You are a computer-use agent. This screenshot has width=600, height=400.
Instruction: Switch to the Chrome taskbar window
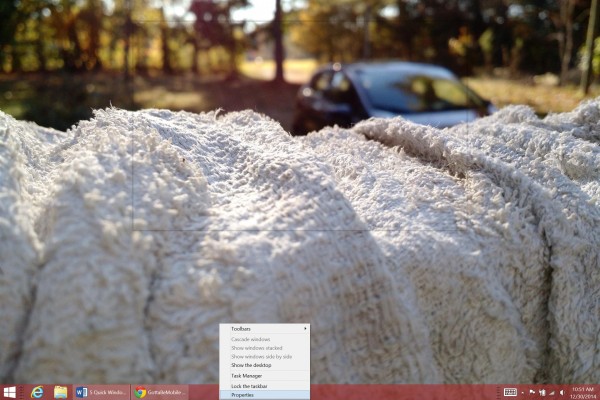[x=160, y=392]
